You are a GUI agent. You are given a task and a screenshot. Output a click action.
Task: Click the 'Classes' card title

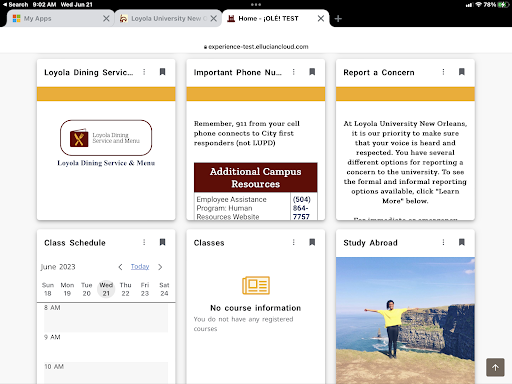point(209,243)
